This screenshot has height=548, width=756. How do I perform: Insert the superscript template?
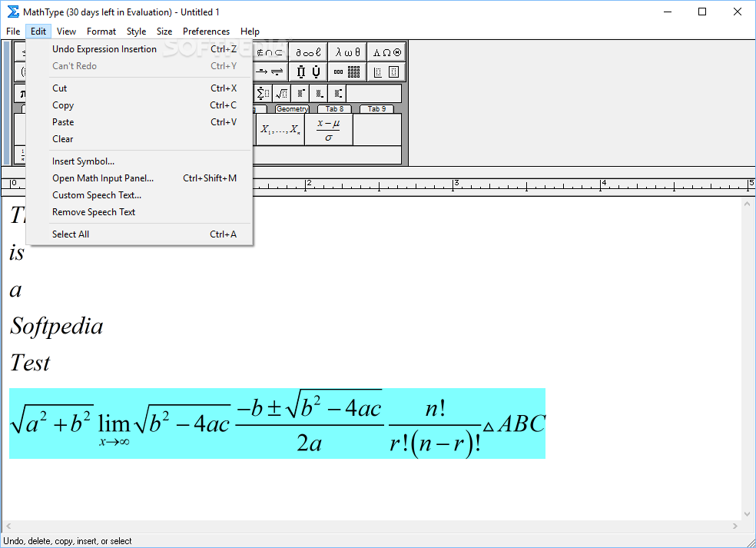coord(300,93)
